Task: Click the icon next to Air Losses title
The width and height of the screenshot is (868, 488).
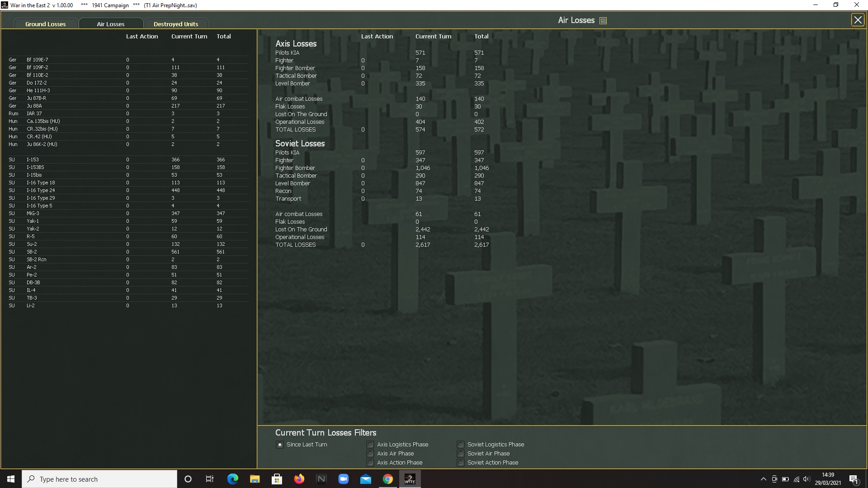Action: coord(603,21)
